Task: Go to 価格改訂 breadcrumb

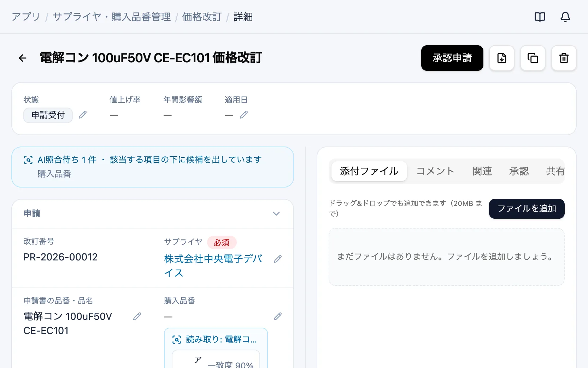Action: click(x=202, y=17)
